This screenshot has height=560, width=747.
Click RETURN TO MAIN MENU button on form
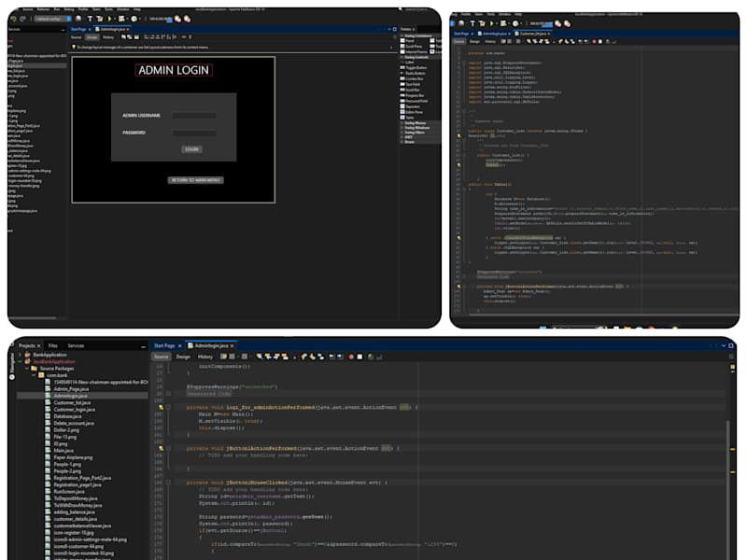coord(195,180)
